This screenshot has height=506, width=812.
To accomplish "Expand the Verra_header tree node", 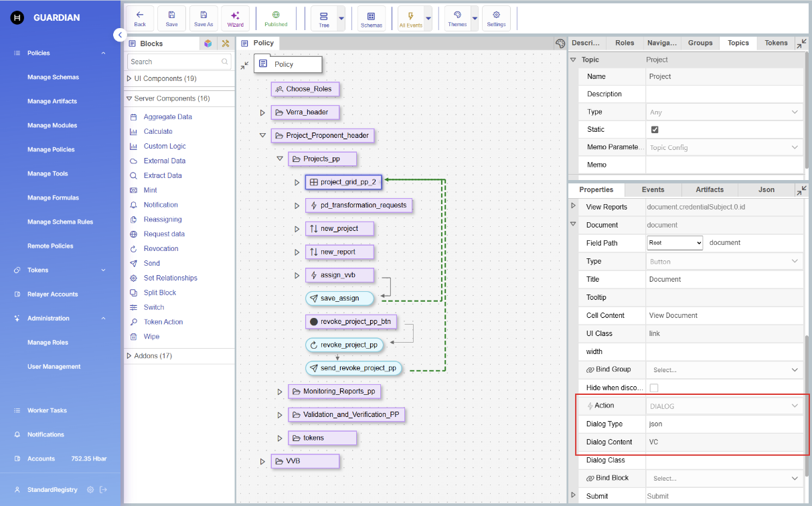I will (263, 112).
